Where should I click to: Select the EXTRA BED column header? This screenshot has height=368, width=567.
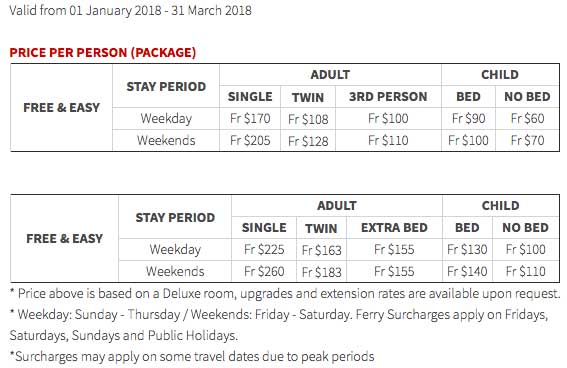(x=394, y=228)
